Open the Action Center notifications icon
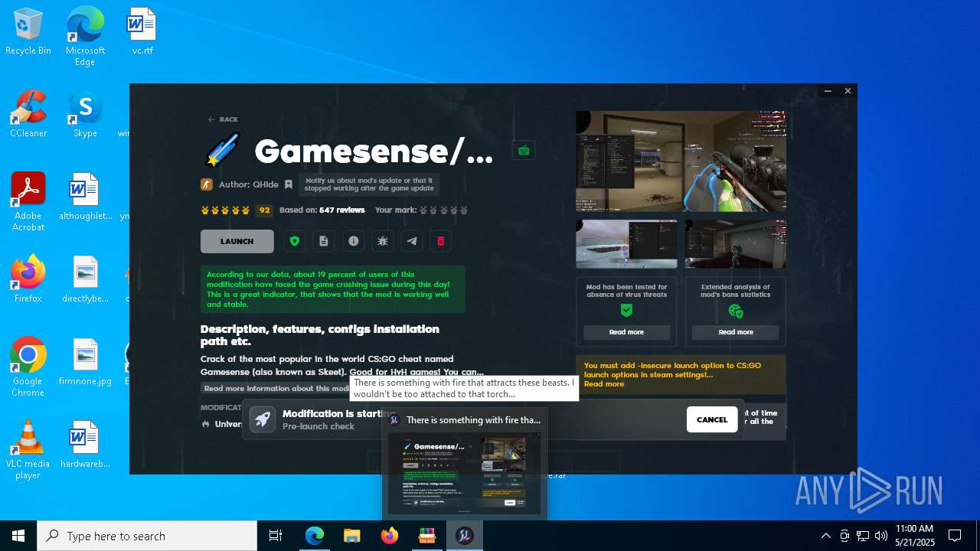Screen dimensions: 980x551 pos(955,536)
